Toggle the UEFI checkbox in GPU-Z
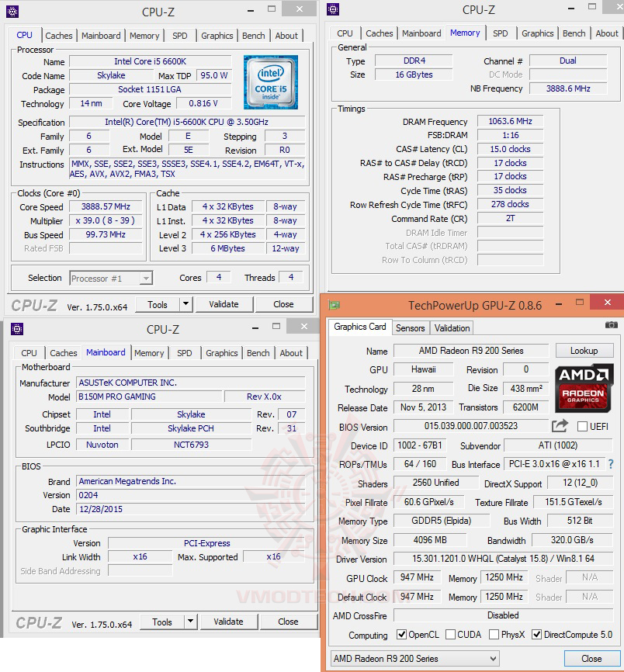Image resolution: width=624 pixels, height=672 pixels. [x=582, y=427]
